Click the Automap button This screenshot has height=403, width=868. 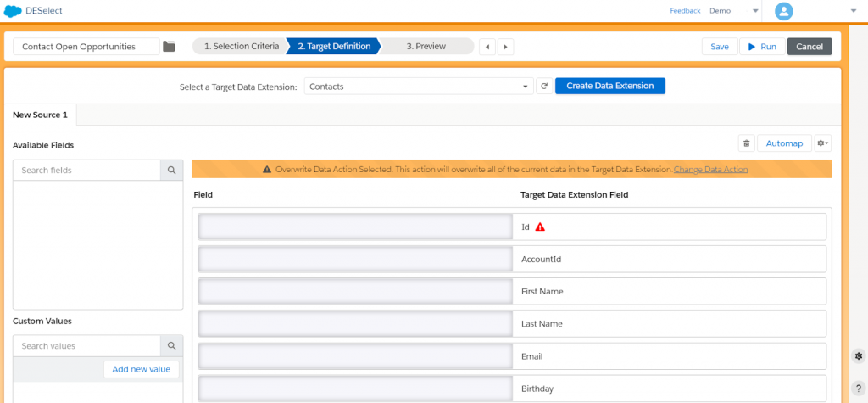click(784, 143)
